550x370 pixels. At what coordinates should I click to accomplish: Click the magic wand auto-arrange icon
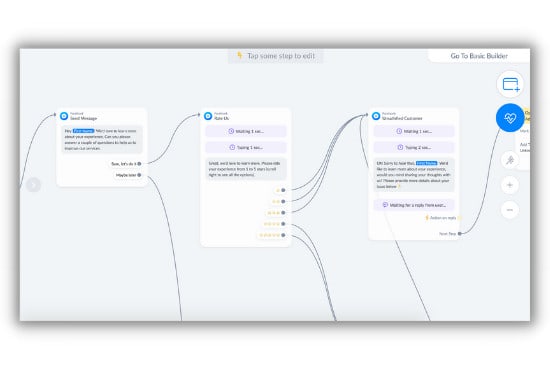pyautogui.click(x=510, y=160)
